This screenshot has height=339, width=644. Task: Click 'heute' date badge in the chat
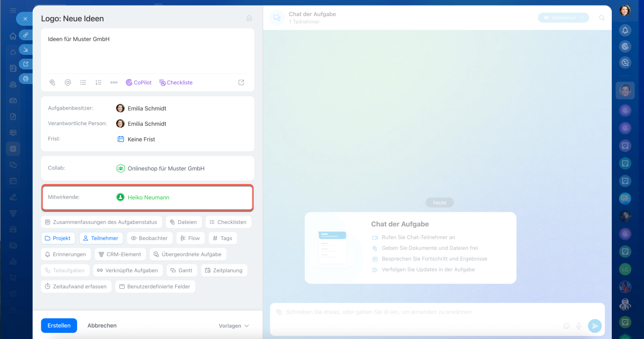[440, 203]
